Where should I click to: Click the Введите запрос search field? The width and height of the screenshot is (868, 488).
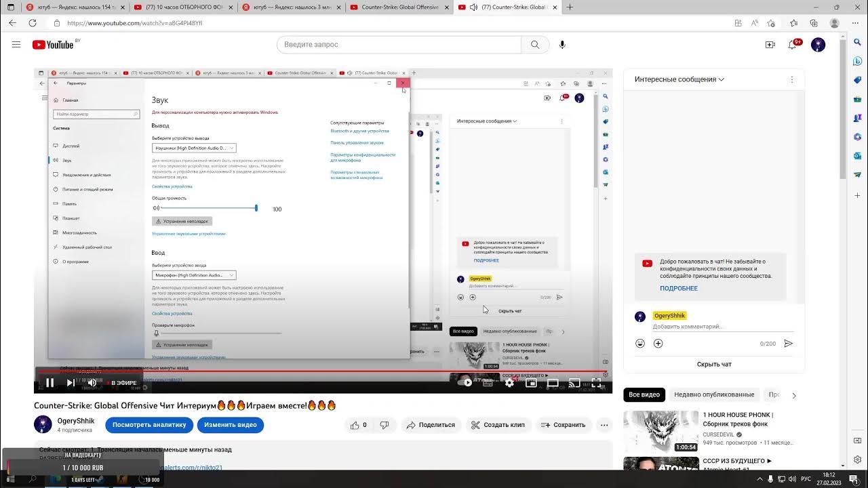[399, 45]
